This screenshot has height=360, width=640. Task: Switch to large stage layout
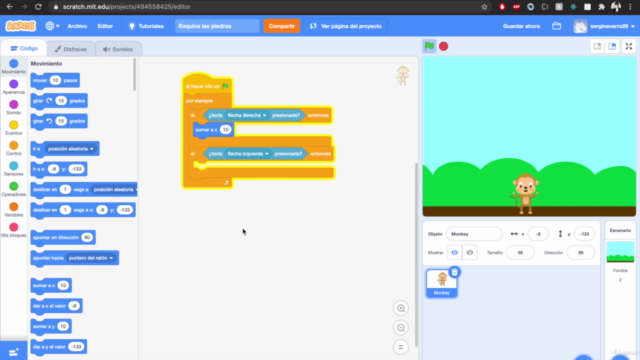click(612, 46)
